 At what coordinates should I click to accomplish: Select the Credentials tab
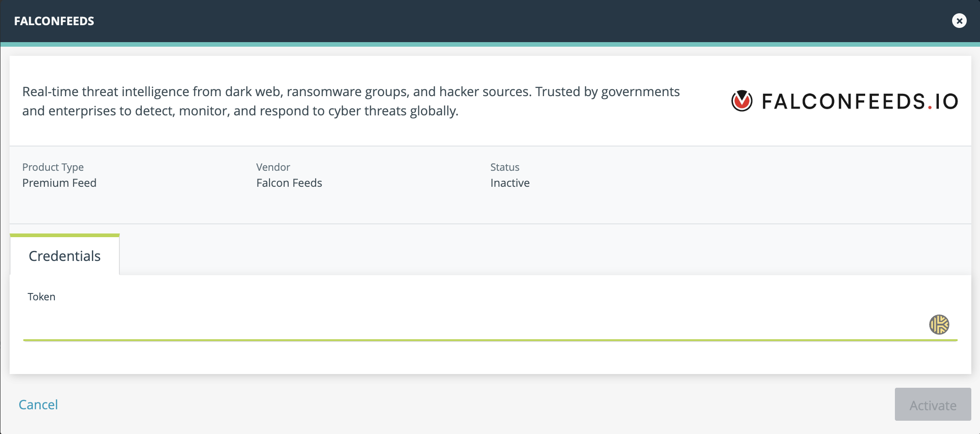coord(65,255)
